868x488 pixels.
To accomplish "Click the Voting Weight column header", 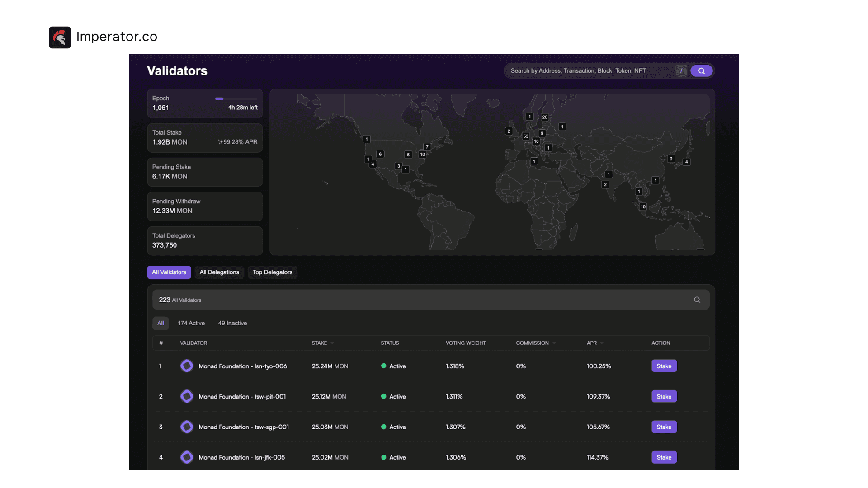I will (466, 343).
